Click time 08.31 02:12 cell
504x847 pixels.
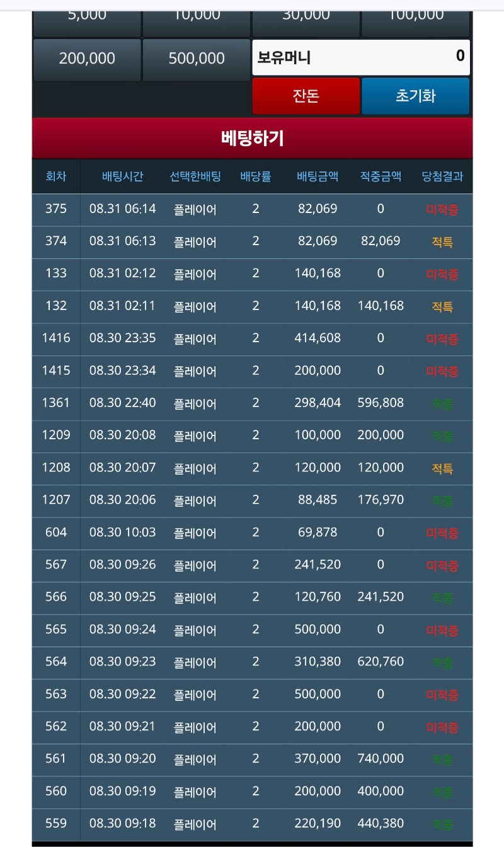point(123,274)
